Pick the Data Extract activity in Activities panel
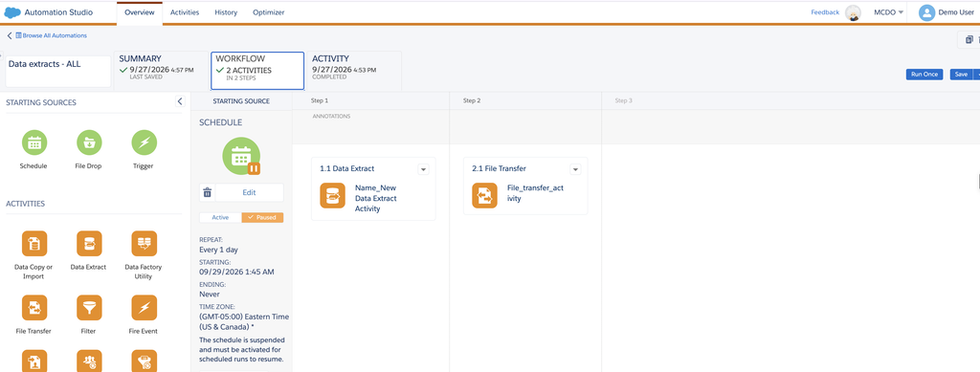 [x=89, y=244]
